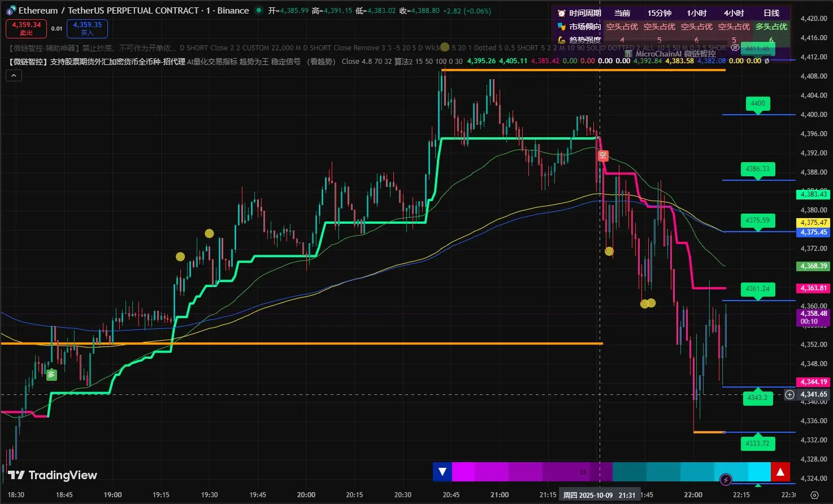This screenshot has height=504, width=833.
Task: Toggle the crossed-eye visibility icon in the indicator legend
Action: click(x=735, y=48)
